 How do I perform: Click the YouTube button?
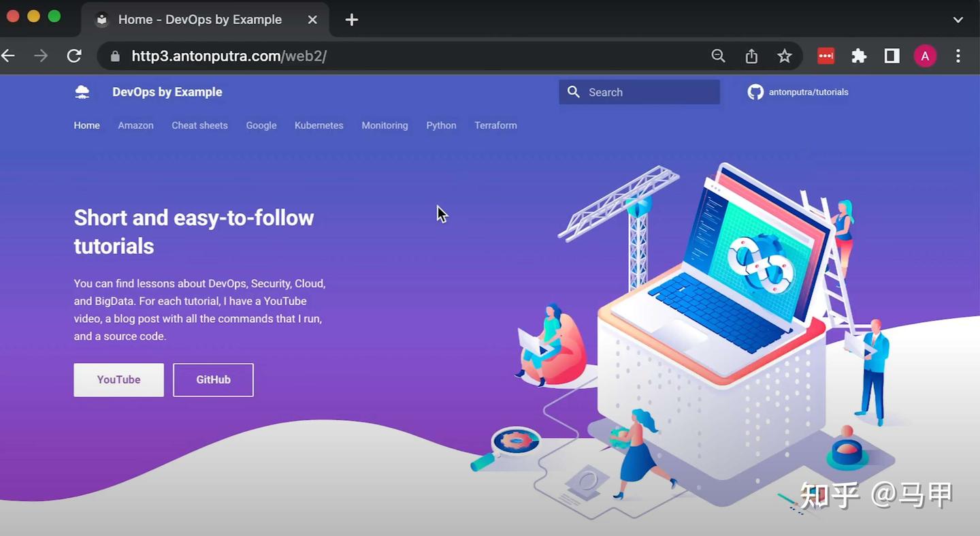[x=118, y=379]
